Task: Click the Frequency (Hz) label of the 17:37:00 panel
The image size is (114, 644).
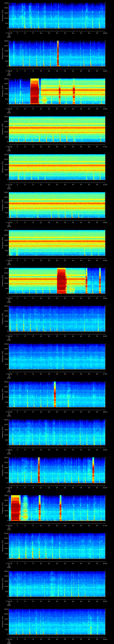Action: 3,16
